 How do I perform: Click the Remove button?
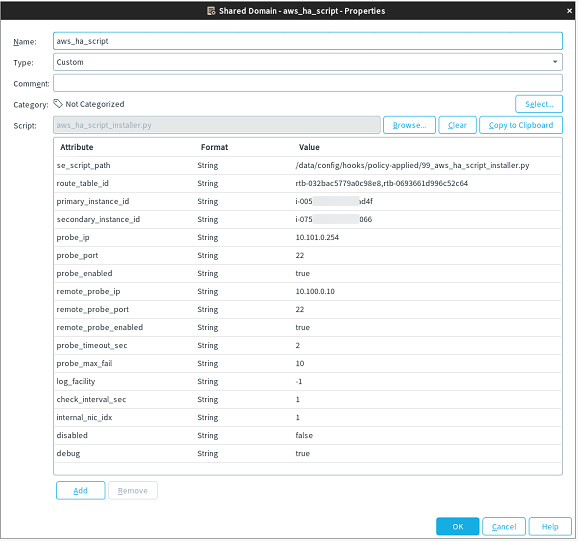133,491
